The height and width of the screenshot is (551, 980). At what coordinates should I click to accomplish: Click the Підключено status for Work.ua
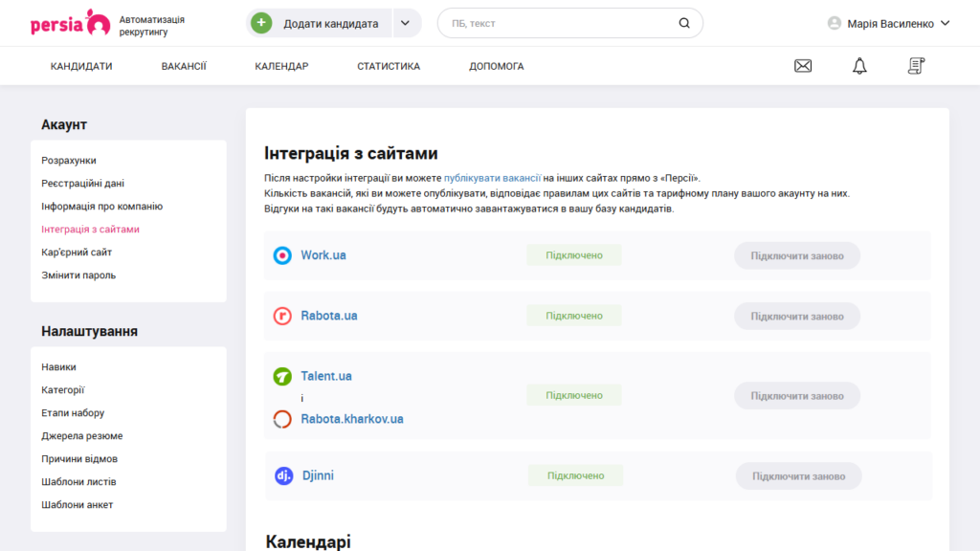[x=574, y=254]
